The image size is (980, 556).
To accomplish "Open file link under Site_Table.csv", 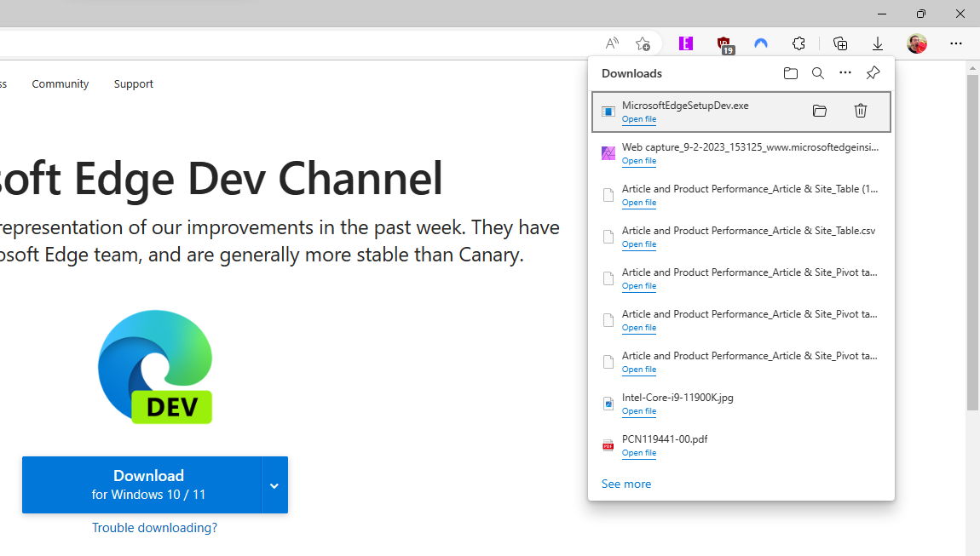I will coord(639,244).
